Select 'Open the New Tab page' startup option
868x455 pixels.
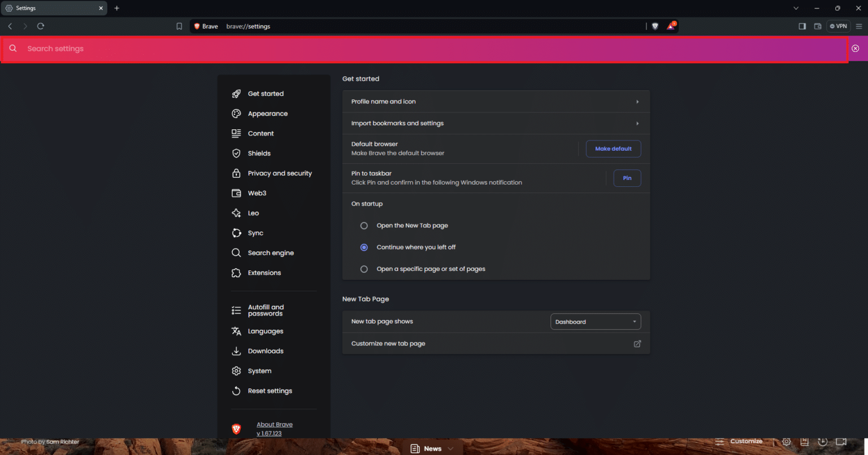coord(364,225)
